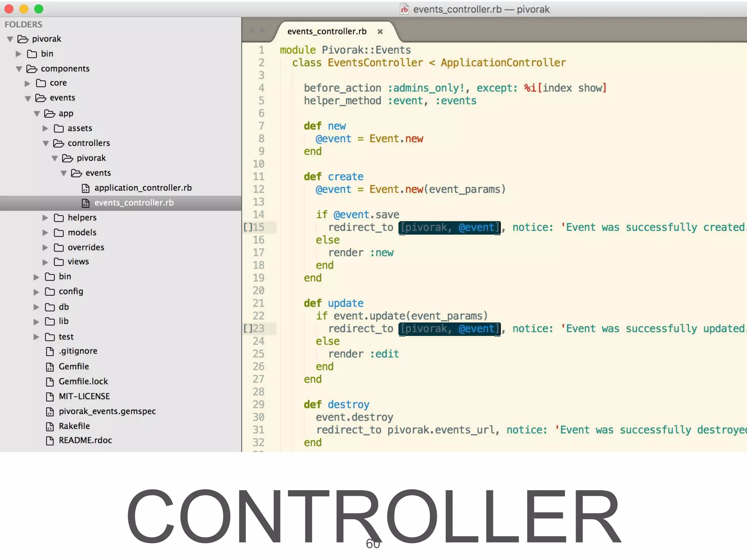Expand the assets folder arrow
The height and width of the screenshot is (560, 747).
45,128
